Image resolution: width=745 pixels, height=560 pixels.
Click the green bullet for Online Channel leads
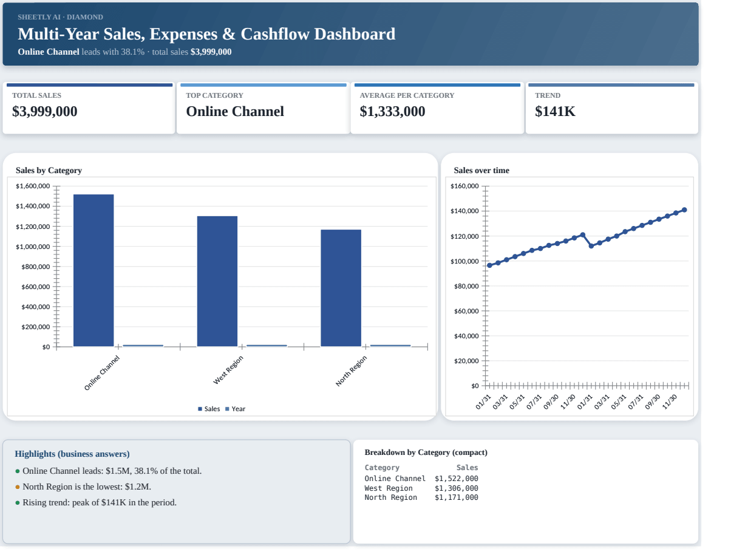click(18, 471)
